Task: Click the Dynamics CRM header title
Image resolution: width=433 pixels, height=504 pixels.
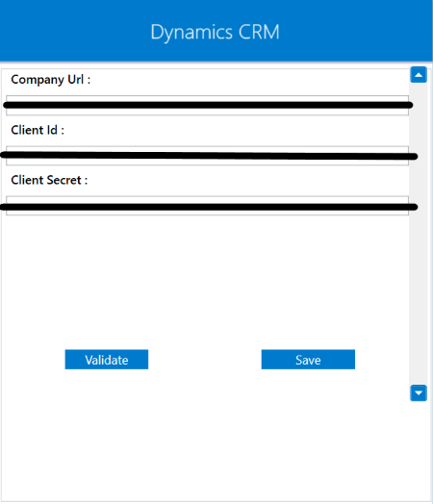Action: coord(215,32)
